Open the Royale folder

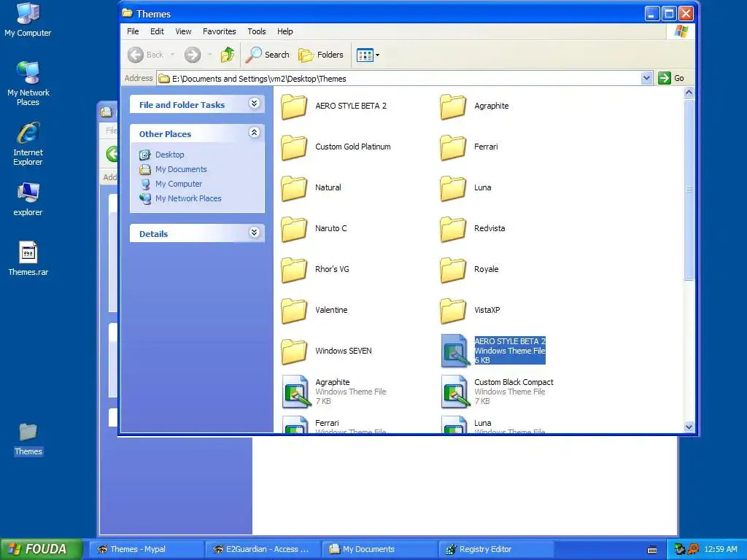click(469, 270)
